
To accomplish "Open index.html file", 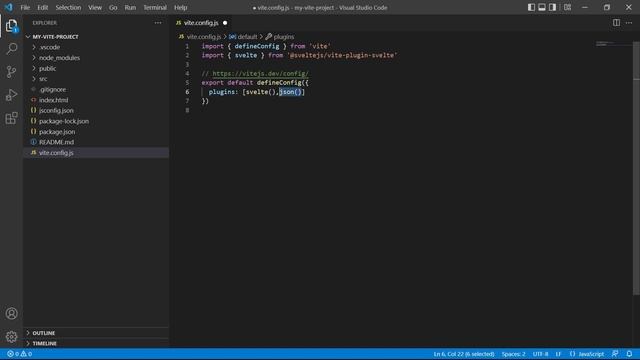I will (x=96, y=100).
